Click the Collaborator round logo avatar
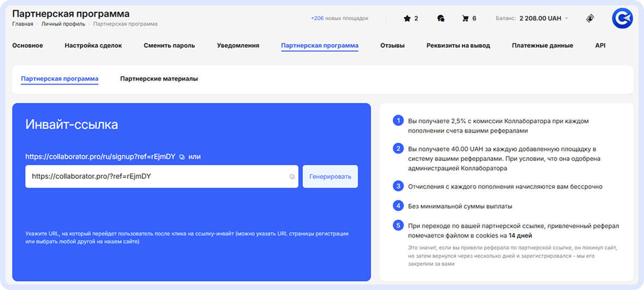The width and height of the screenshot is (644, 290). [622, 19]
